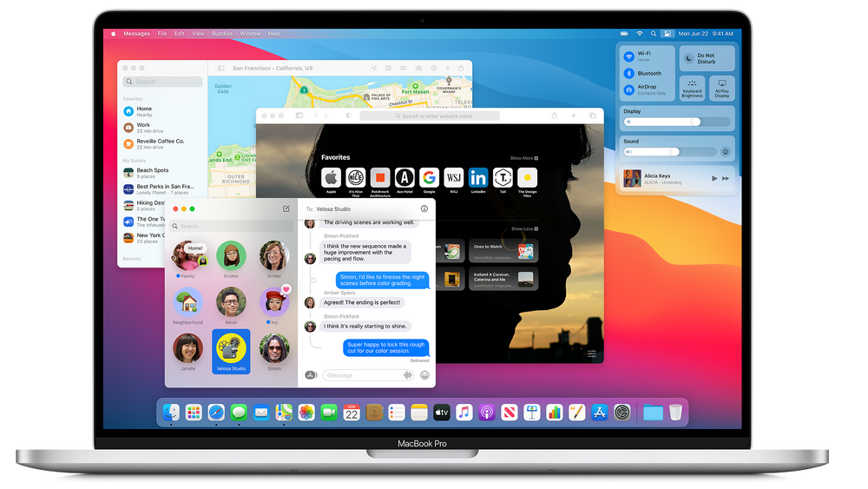Screen dimensions: 868x489
Task: Toggle 3D view in Maps toolbar
Action: [x=404, y=68]
